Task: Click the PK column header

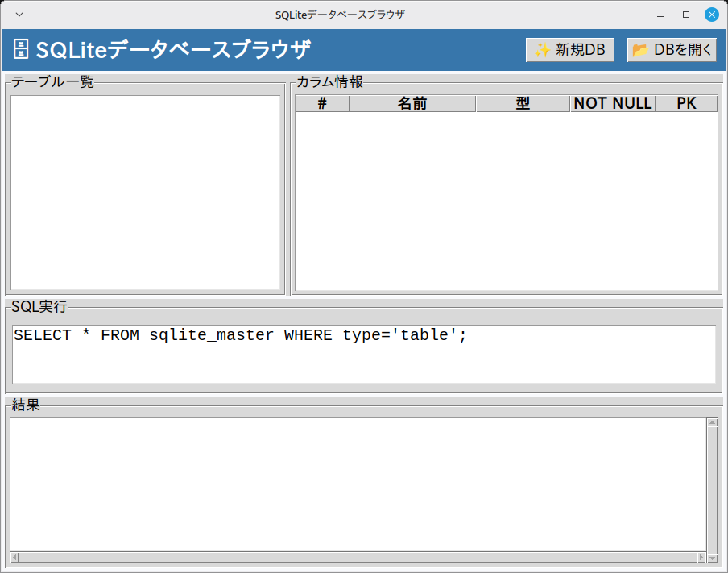Action: [686, 103]
